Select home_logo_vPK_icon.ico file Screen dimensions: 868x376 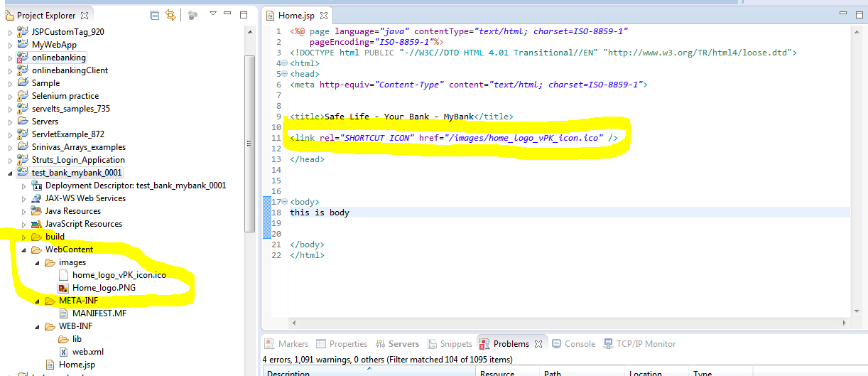pos(119,275)
